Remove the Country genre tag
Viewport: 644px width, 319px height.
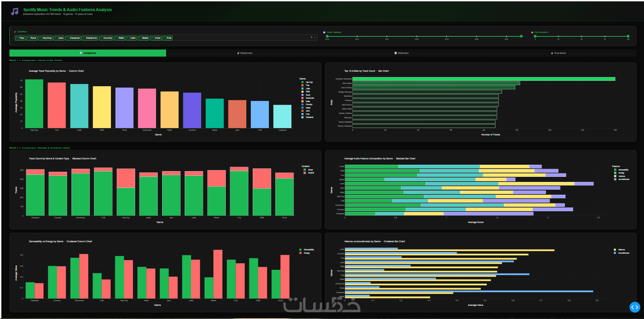point(101,38)
